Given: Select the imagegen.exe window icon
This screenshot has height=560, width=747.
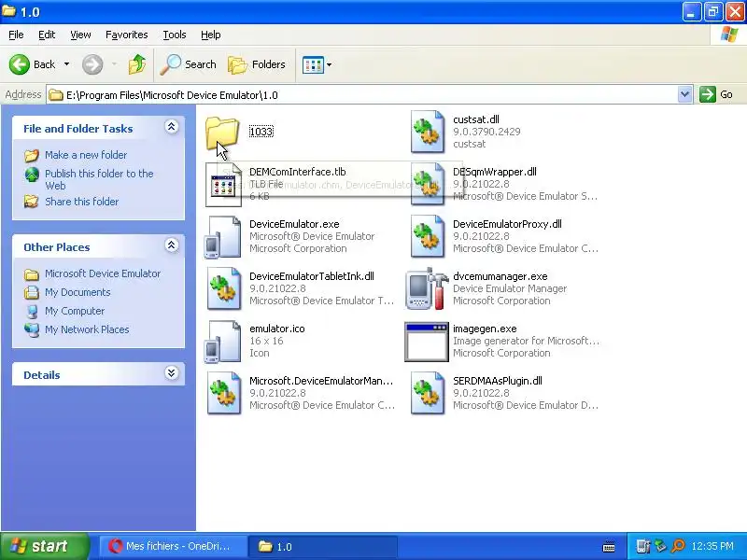Looking at the screenshot, I should click(x=427, y=342).
